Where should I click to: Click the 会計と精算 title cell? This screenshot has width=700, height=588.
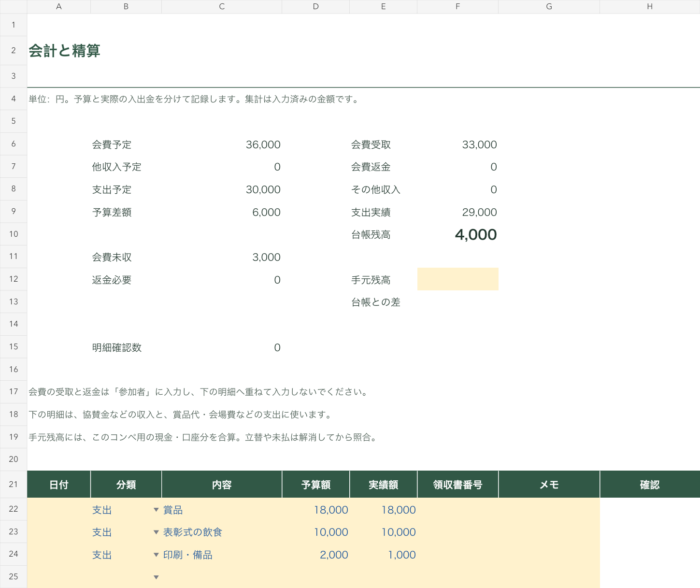64,50
